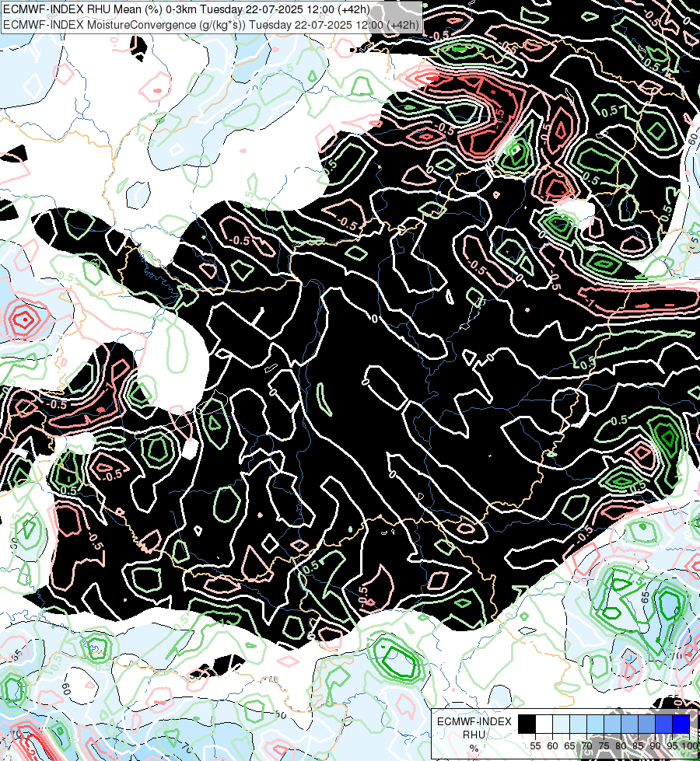Click the '85' legend tick label
Viewport: 700px width, 761px height.
(638, 746)
